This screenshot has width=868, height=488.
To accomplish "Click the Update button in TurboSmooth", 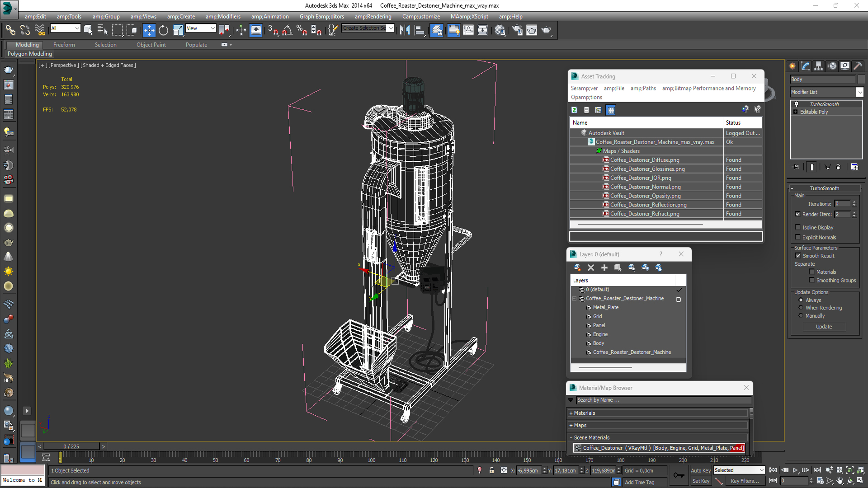I will (824, 327).
